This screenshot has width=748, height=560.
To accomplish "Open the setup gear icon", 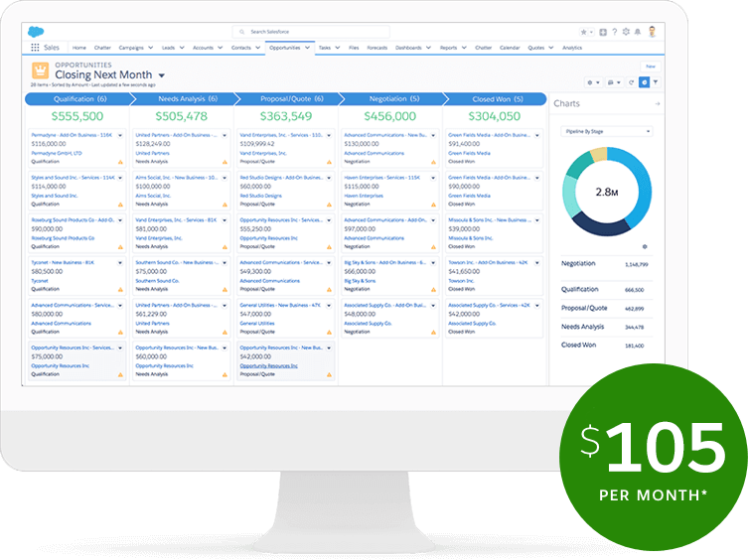I will [x=626, y=32].
